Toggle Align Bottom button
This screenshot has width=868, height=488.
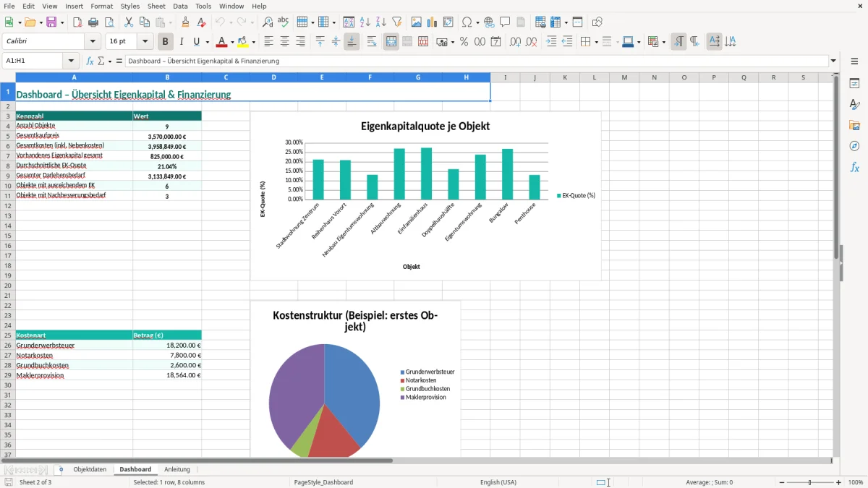click(x=352, y=42)
